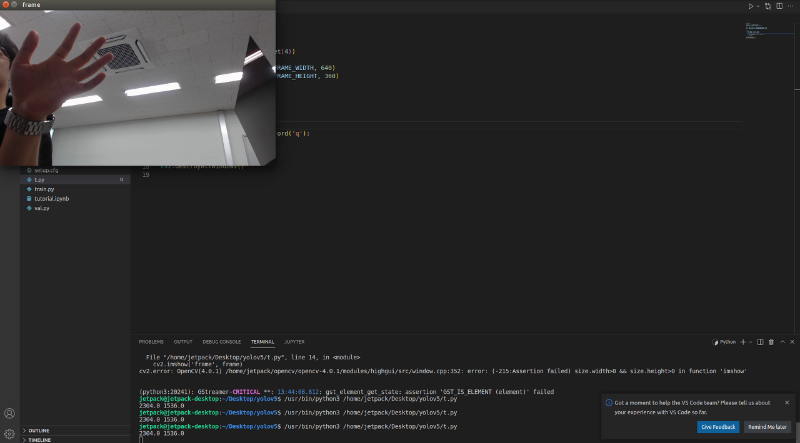Click code line number 19
The height and width of the screenshot is (443, 800).
click(x=145, y=175)
